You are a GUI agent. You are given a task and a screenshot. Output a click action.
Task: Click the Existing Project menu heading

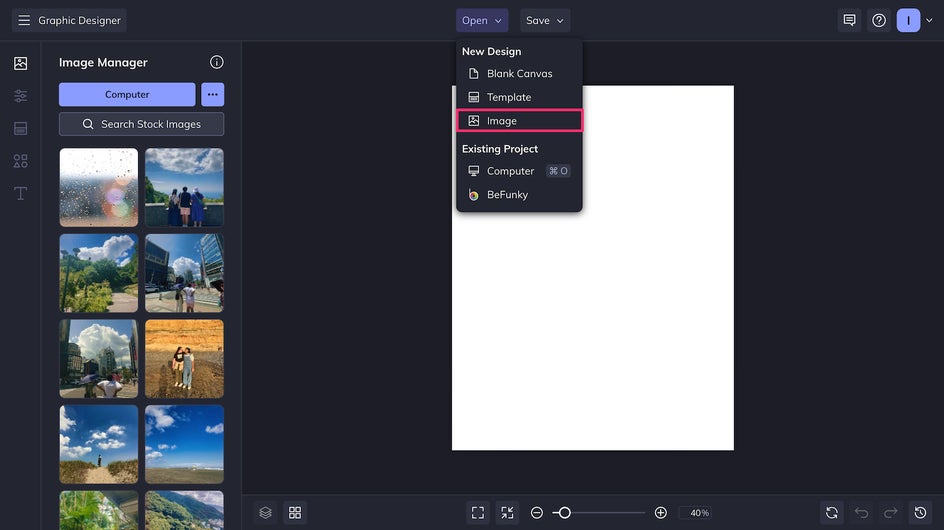pyautogui.click(x=500, y=149)
